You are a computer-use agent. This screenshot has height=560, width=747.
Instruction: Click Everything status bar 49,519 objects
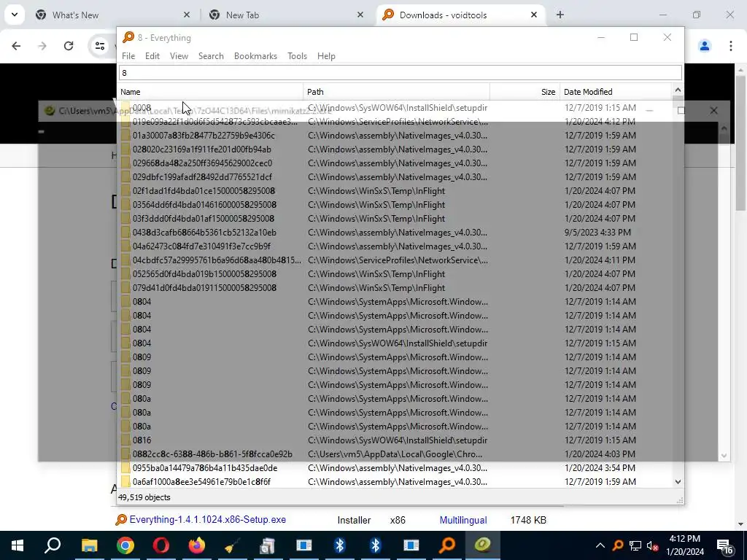point(144,497)
